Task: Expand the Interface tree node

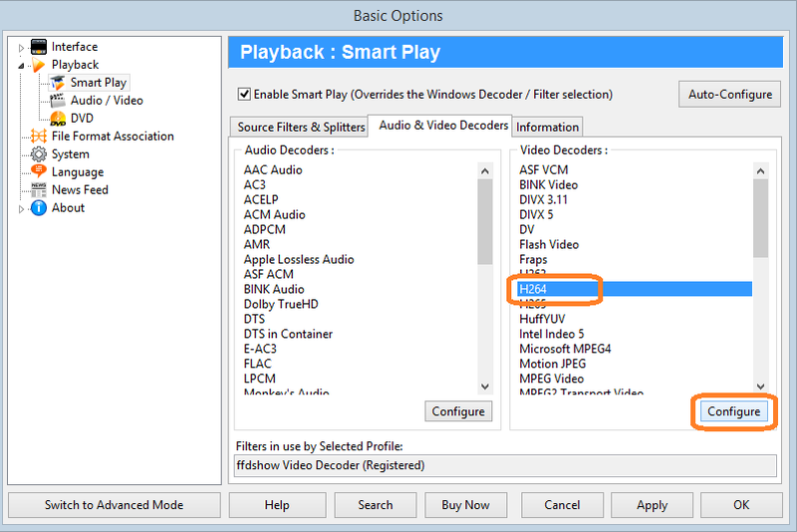Action: click(x=22, y=47)
